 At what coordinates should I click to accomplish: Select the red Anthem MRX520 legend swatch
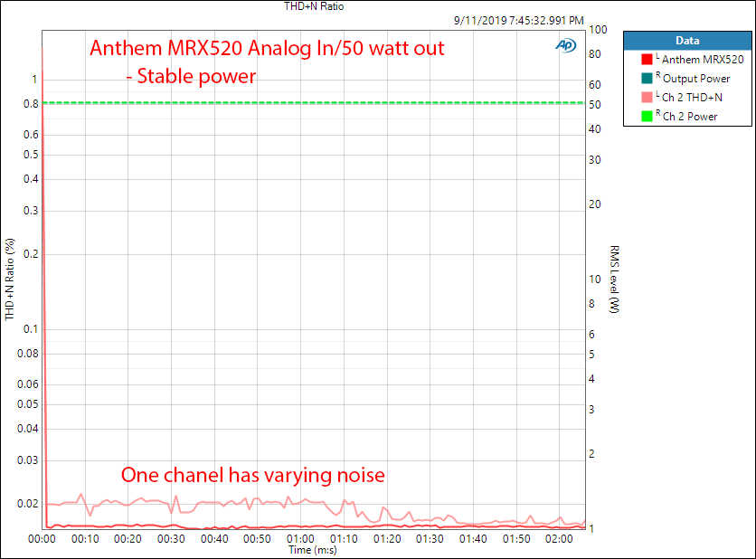(647, 60)
